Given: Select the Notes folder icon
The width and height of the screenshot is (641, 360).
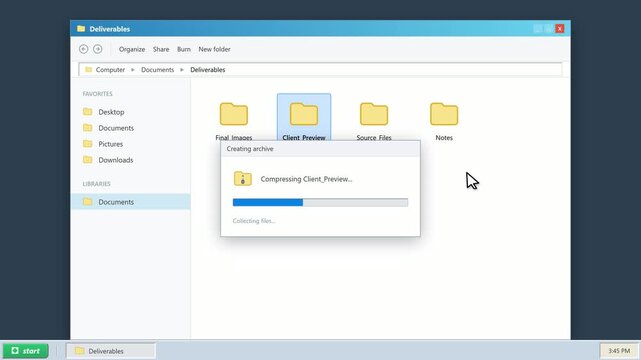Looking at the screenshot, I should click(444, 114).
